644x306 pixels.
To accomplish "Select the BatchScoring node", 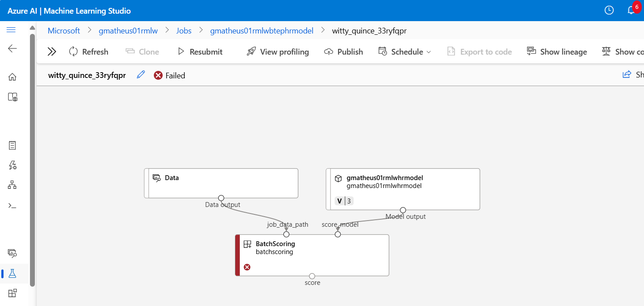I will pos(312,255).
